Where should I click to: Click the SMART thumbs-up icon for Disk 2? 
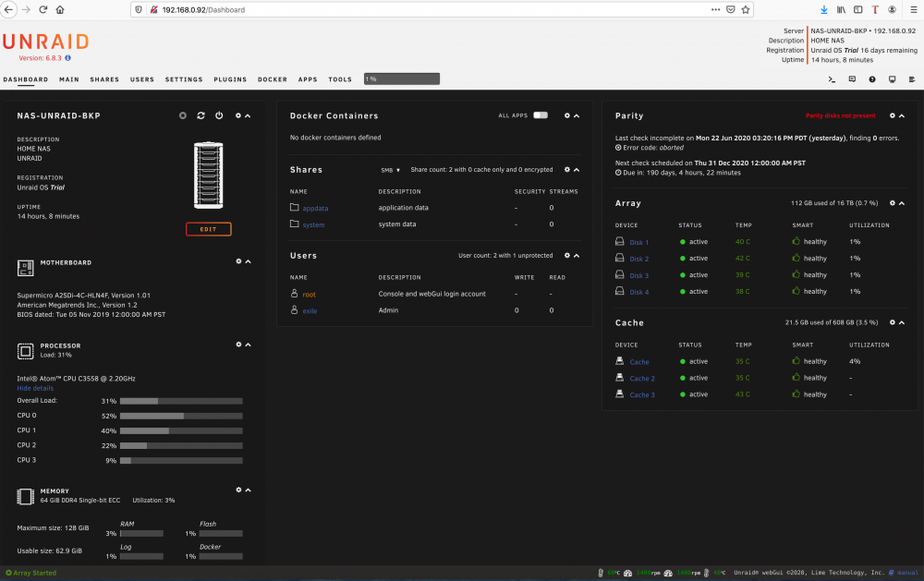(x=796, y=258)
